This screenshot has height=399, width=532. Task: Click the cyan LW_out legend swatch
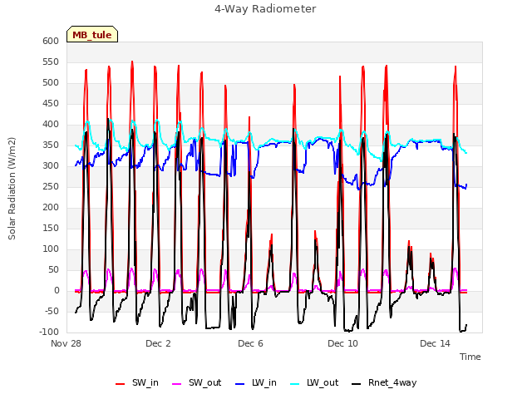(295, 384)
